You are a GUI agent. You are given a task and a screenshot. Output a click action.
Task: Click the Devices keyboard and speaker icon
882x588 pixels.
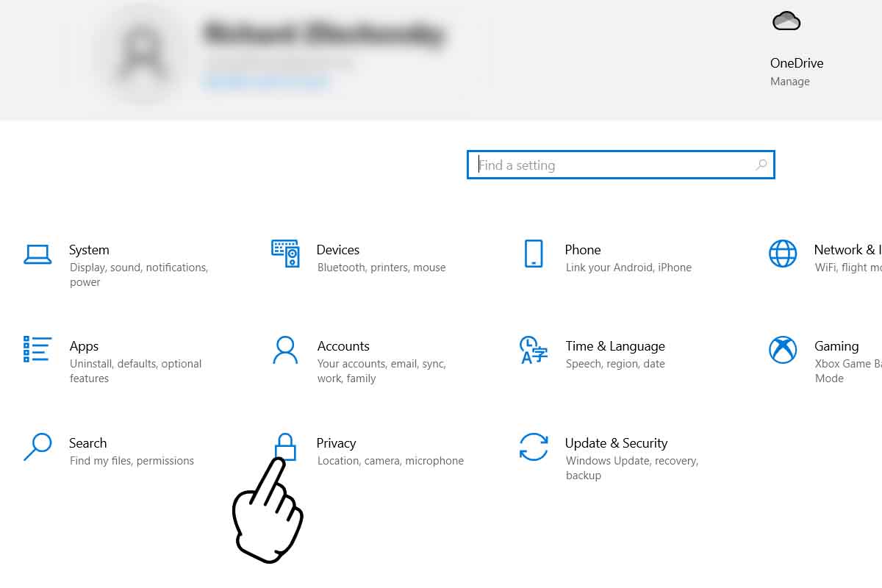285,253
